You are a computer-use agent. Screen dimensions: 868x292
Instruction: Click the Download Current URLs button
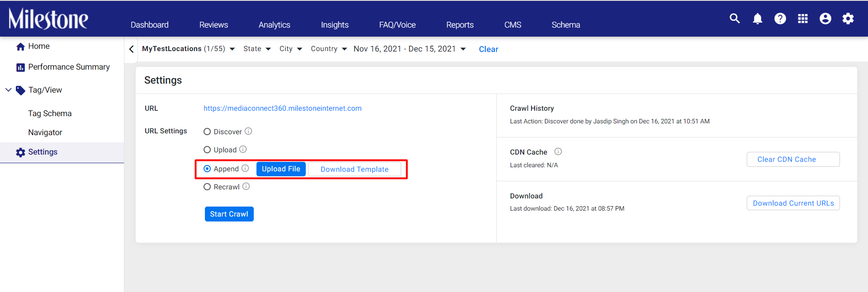pyautogui.click(x=793, y=203)
